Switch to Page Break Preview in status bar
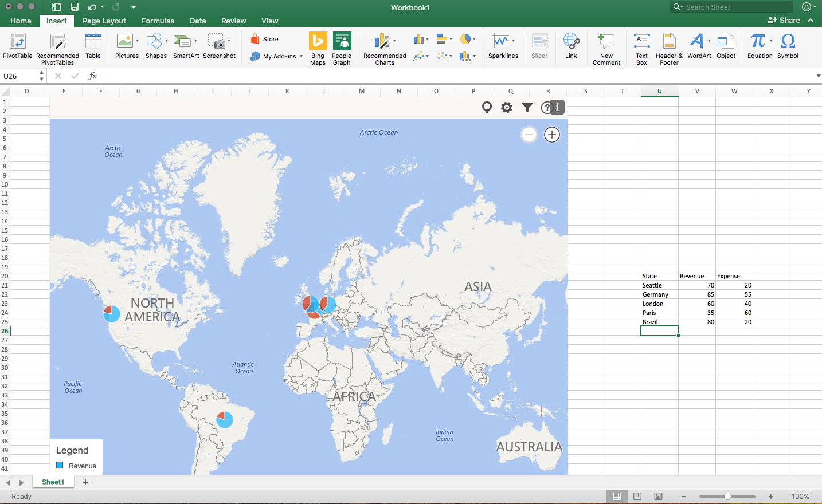This screenshot has width=822, height=504. 658,497
